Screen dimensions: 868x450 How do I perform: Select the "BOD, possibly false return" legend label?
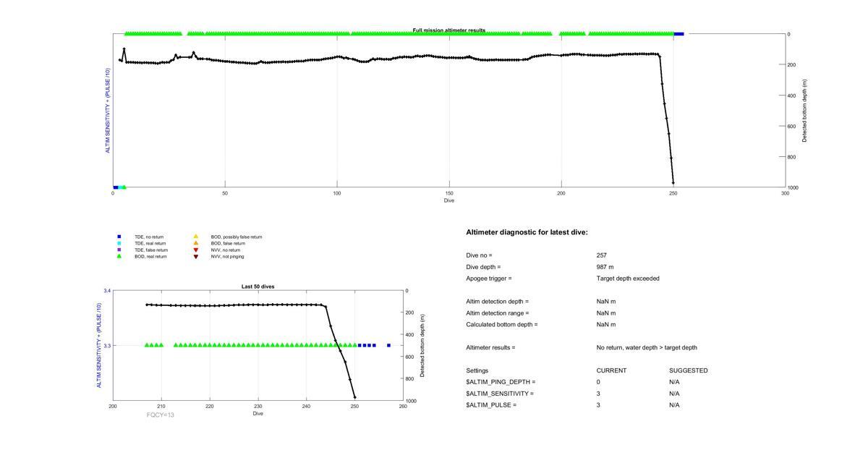tap(237, 237)
